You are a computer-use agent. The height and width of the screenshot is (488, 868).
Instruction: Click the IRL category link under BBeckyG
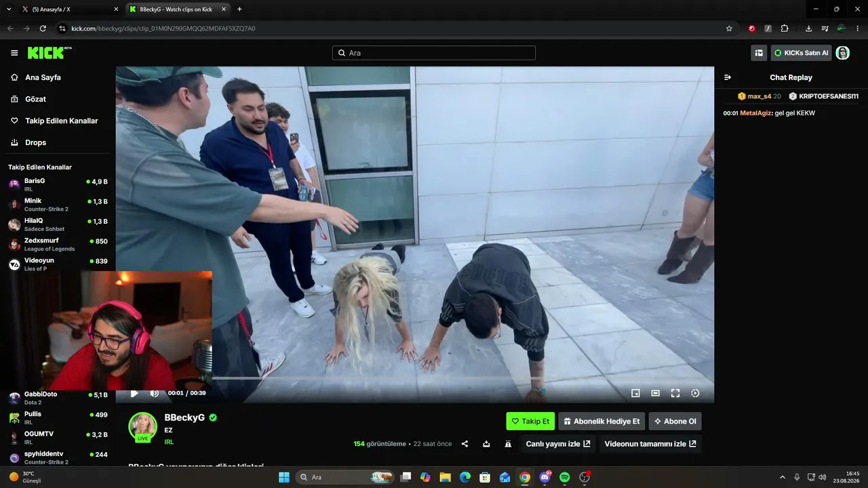(169, 442)
